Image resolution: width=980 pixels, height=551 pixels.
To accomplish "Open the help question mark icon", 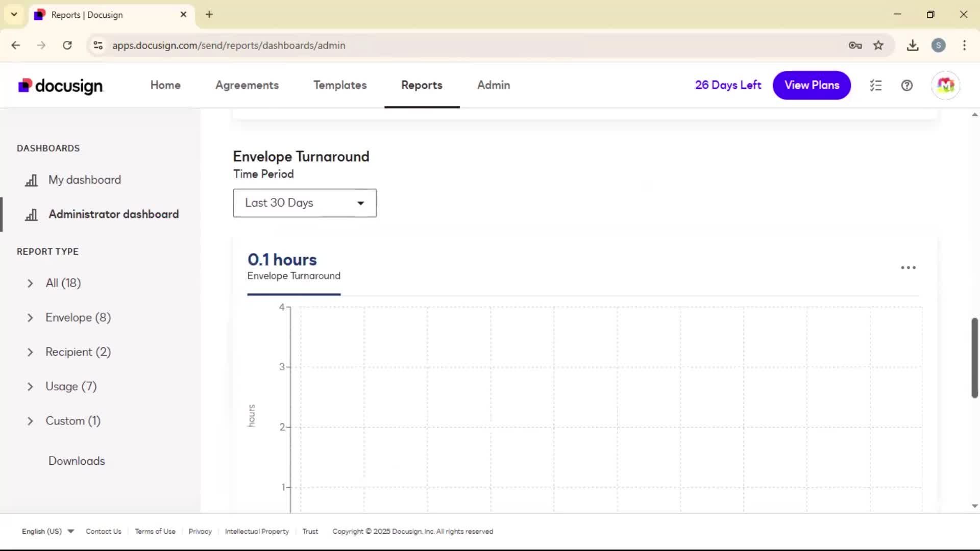I will pyautogui.click(x=907, y=85).
